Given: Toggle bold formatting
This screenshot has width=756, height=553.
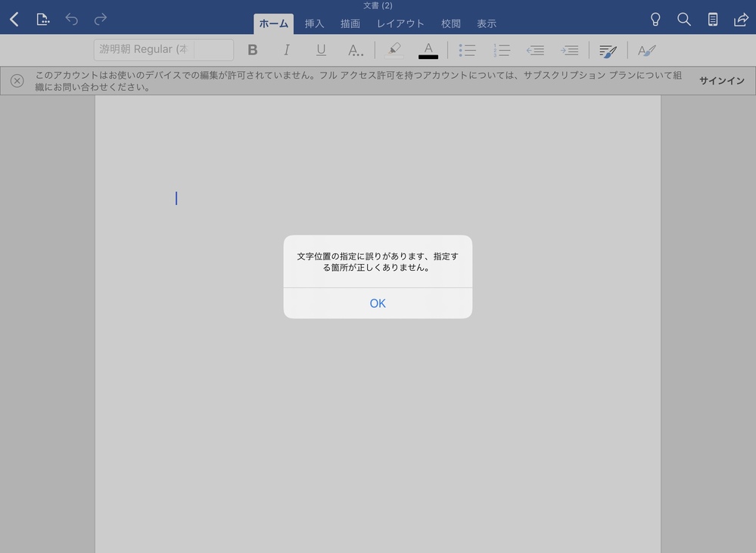Looking at the screenshot, I should [253, 51].
